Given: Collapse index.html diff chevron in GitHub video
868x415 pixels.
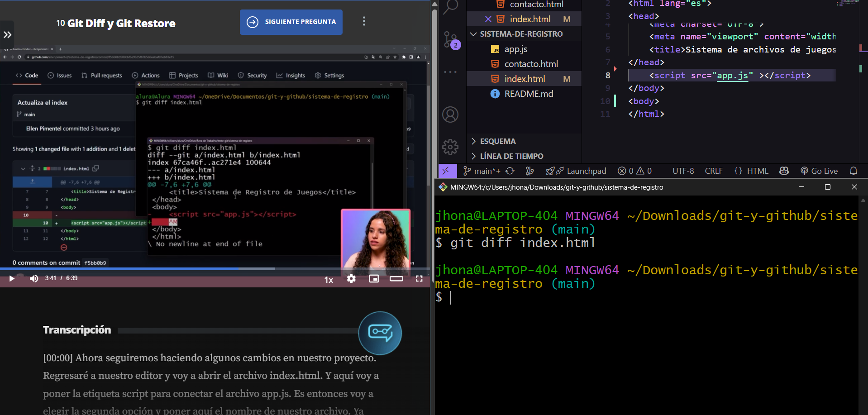Looking at the screenshot, I should (23, 169).
